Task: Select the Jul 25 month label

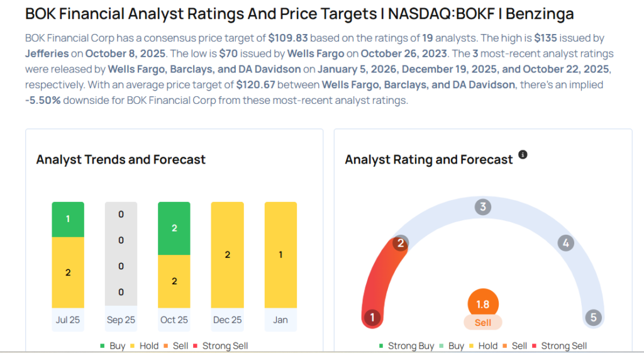Action: point(67,320)
